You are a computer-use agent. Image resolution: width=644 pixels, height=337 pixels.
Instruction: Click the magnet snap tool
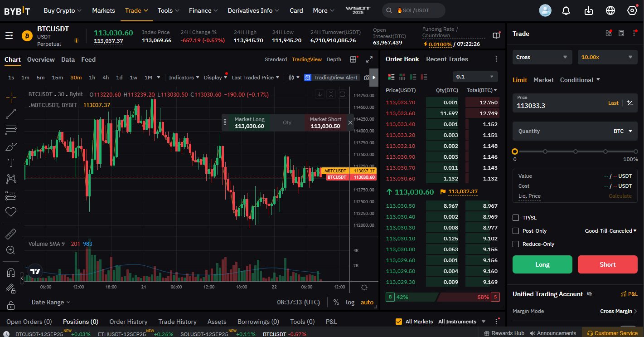11,273
